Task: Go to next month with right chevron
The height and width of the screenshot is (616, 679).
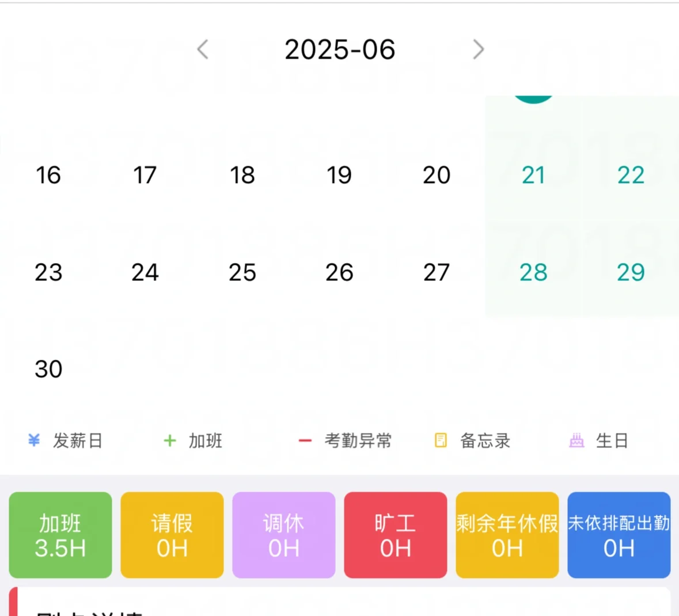Action: tap(478, 49)
